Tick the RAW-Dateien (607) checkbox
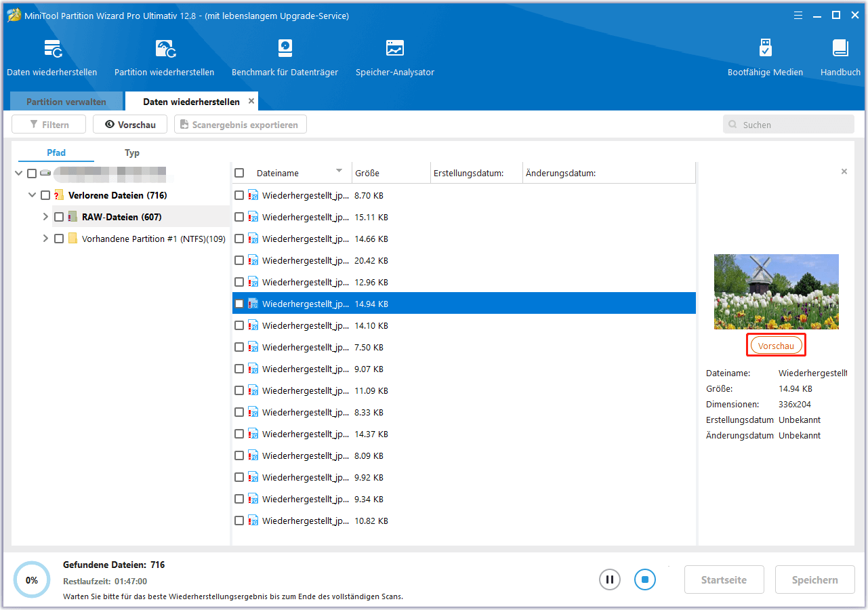Screen dimensions: 868x610 click(x=59, y=217)
